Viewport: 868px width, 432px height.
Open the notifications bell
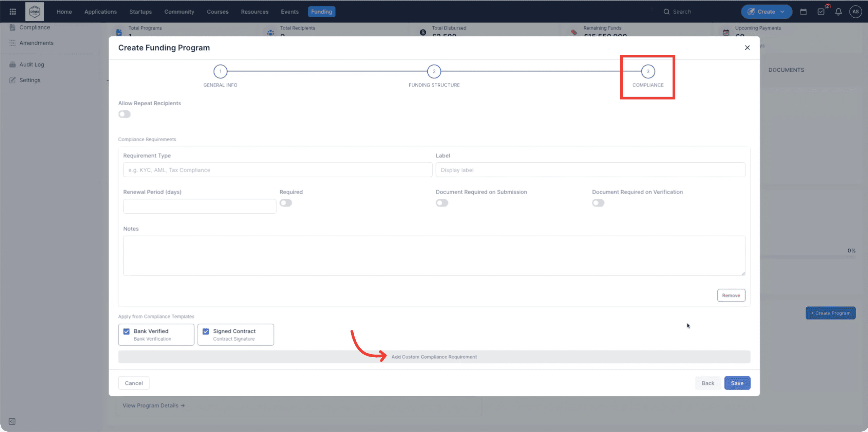(838, 11)
